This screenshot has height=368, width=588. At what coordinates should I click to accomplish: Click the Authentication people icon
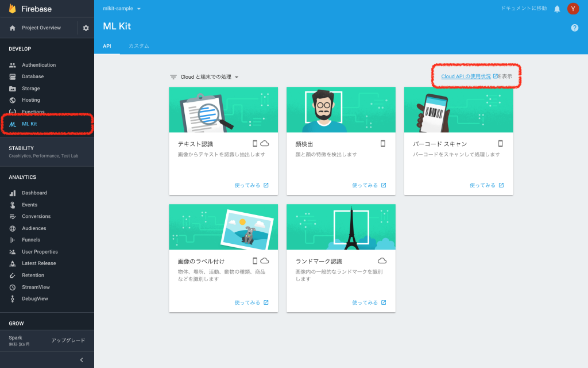13,65
